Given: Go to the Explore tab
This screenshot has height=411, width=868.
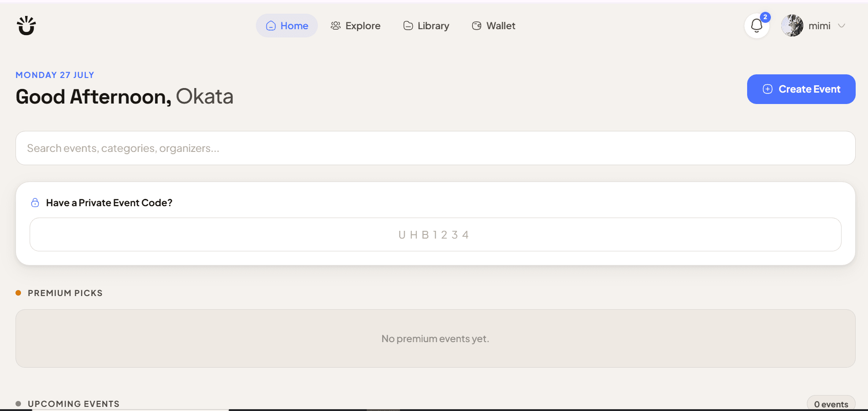Looking at the screenshot, I should click(356, 26).
